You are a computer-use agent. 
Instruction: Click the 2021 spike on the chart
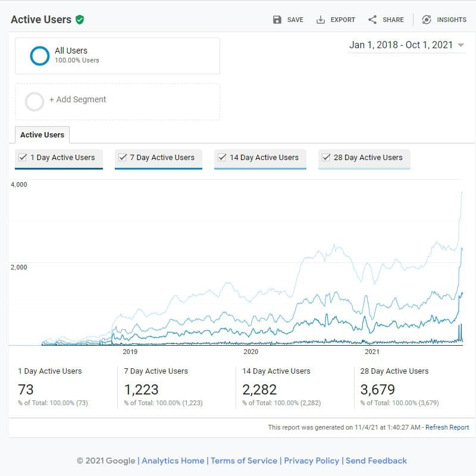click(x=462, y=193)
